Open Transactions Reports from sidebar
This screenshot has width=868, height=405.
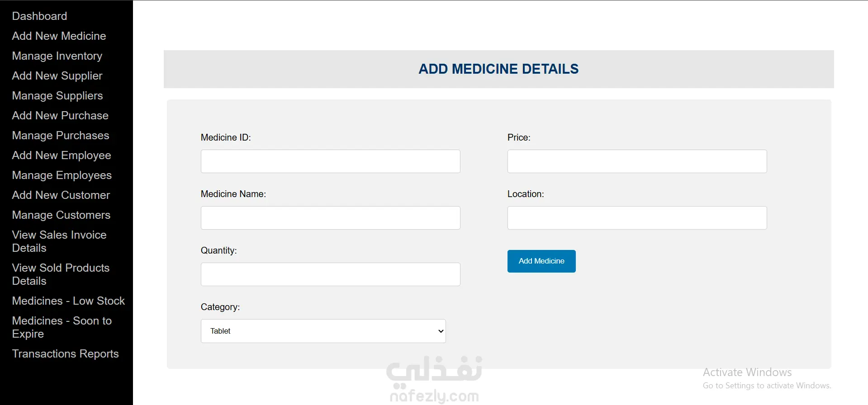pos(66,354)
